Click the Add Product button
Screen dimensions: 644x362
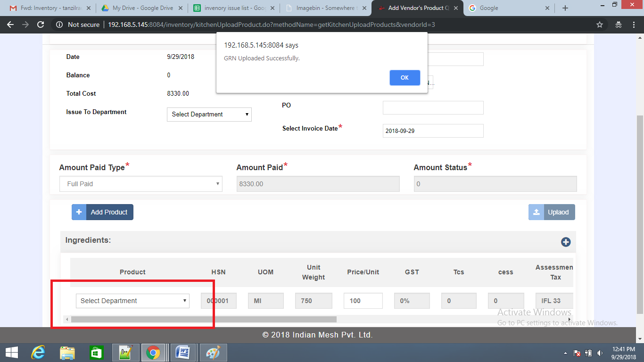[x=102, y=212]
